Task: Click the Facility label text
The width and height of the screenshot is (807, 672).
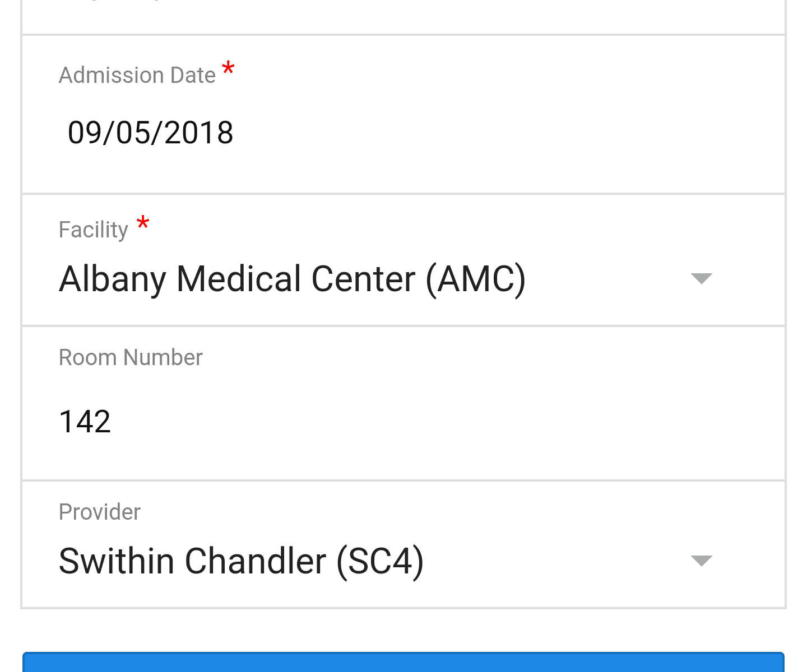Action: click(94, 230)
